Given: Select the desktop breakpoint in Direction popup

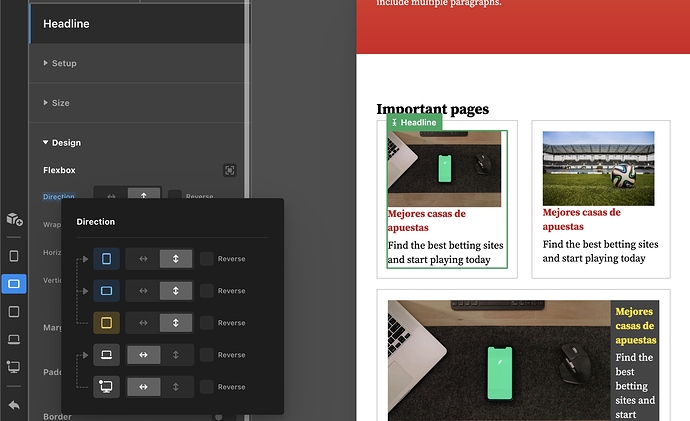Looking at the screenshot, I should (106, 387).
